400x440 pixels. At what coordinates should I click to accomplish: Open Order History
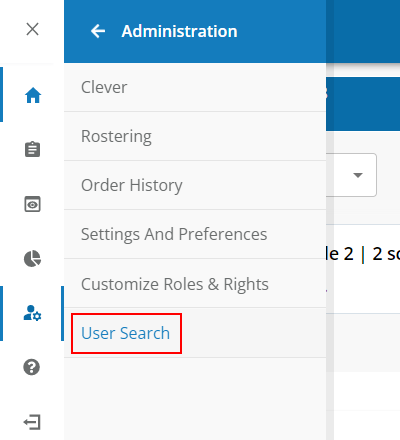point(195,185)
